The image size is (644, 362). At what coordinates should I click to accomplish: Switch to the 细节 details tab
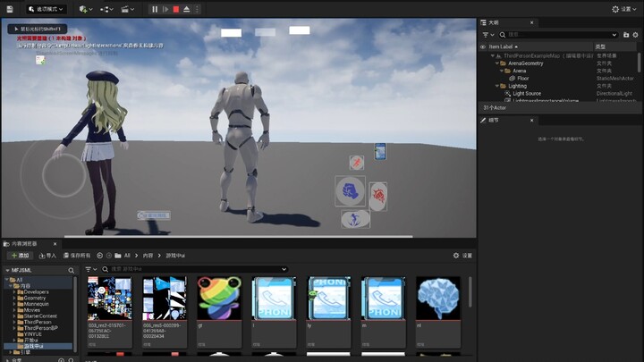coord(493,120)
